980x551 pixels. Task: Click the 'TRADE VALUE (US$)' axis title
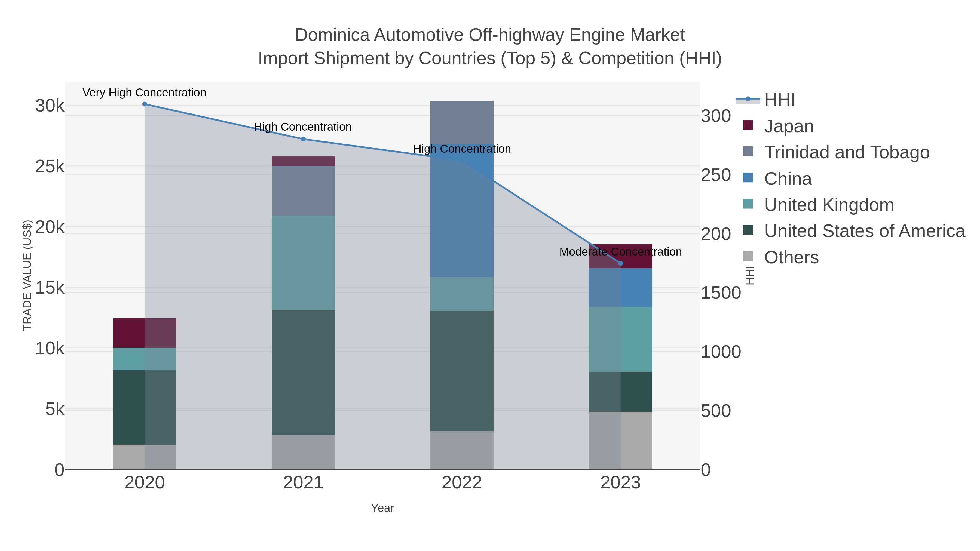point(27,275)
